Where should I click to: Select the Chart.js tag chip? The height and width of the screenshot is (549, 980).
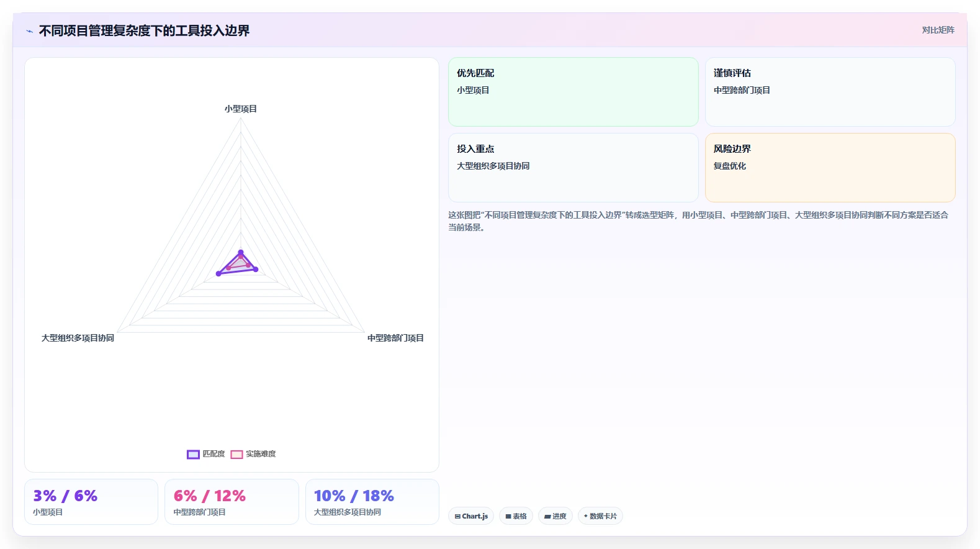pos(471,516)
